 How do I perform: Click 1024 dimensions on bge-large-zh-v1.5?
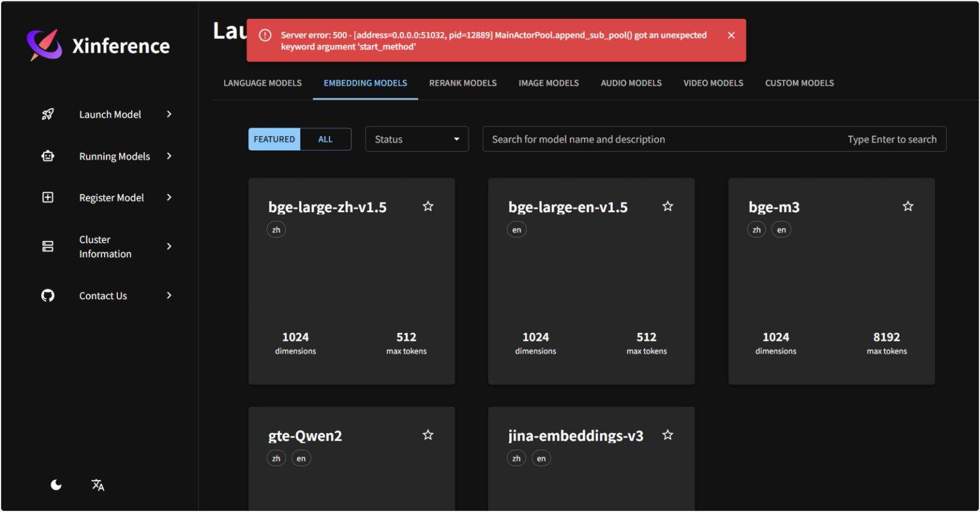click(295, 343)
